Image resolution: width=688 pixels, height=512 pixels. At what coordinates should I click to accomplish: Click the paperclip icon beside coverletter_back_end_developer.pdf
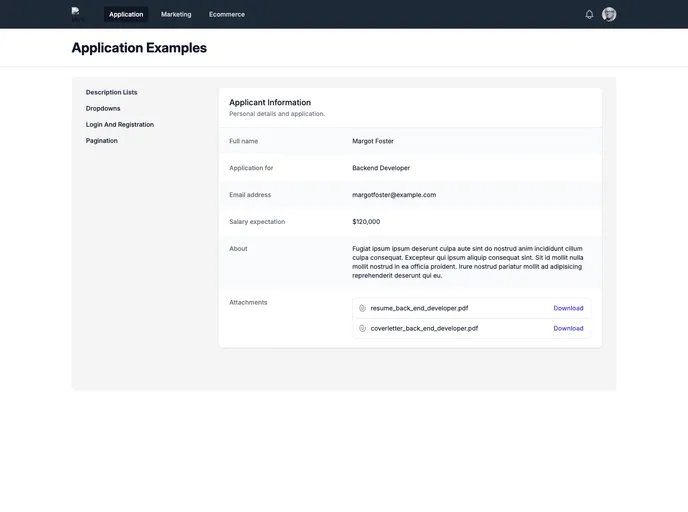pos(362,328)
